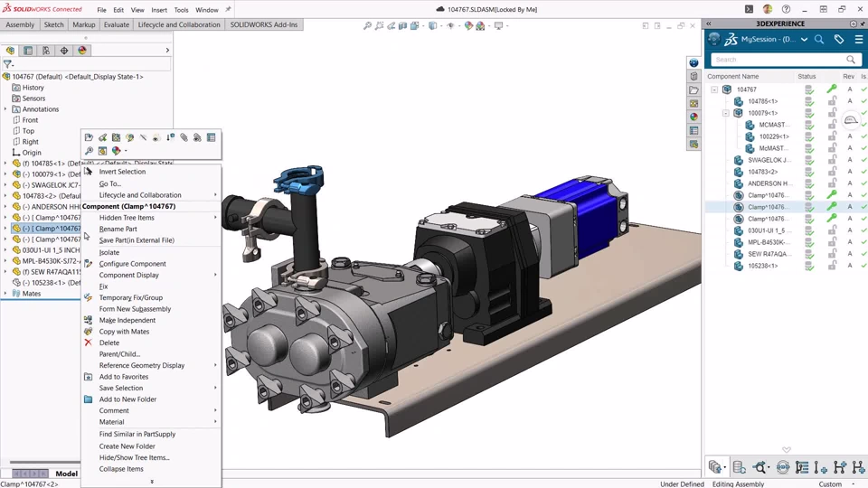The height and width of the screenshot is (488, 868).
Task: Toggle lock icon for ANDERSON H row
Action: [x=832, y=183]
